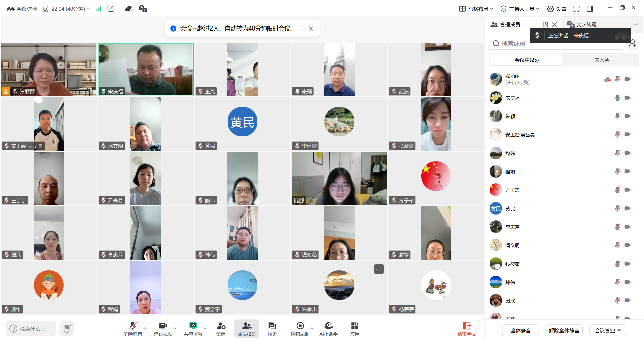This screenshot has height=340, width=644.
Task: Open the 应用 apps grid
Action: 354,329
